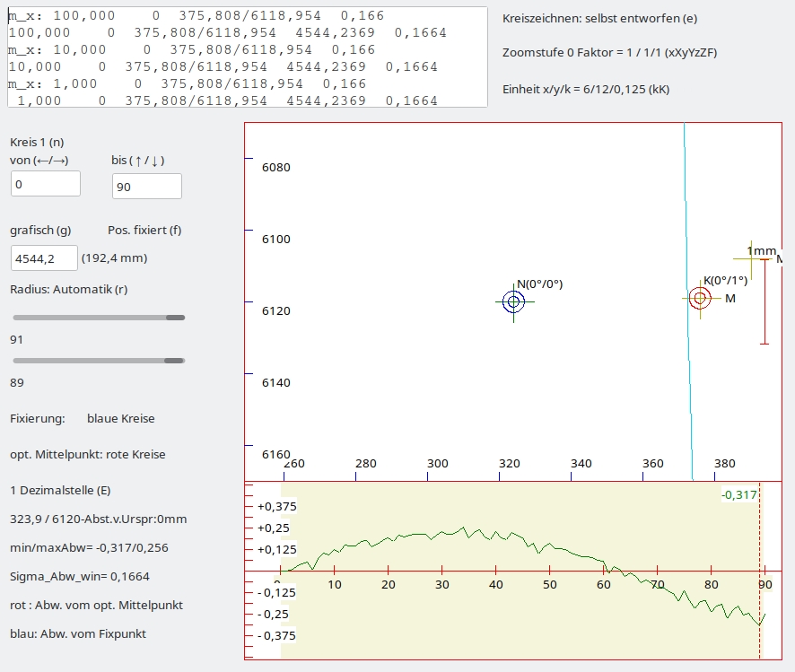This screenshot has width=795, height=672.
Task: Click the red K(0°/1°) circle marker
Action: click(x=700, y=298)
